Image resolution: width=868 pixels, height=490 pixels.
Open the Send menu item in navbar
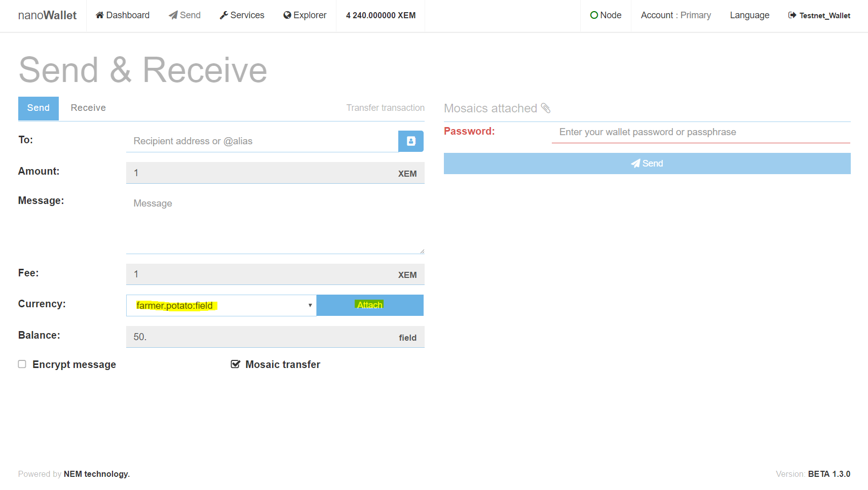[184, 15]
